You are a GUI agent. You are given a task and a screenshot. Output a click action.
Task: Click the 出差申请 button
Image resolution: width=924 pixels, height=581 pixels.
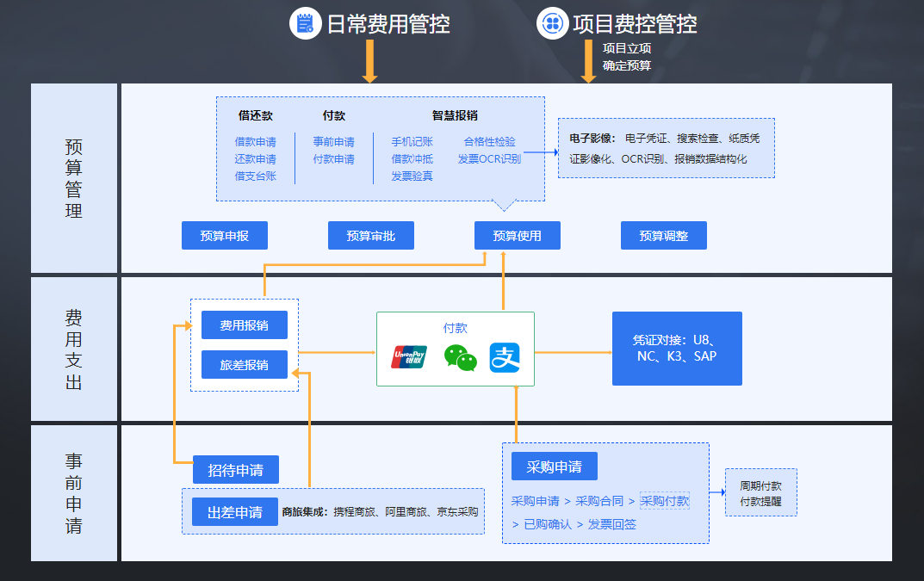coord(234,512)
